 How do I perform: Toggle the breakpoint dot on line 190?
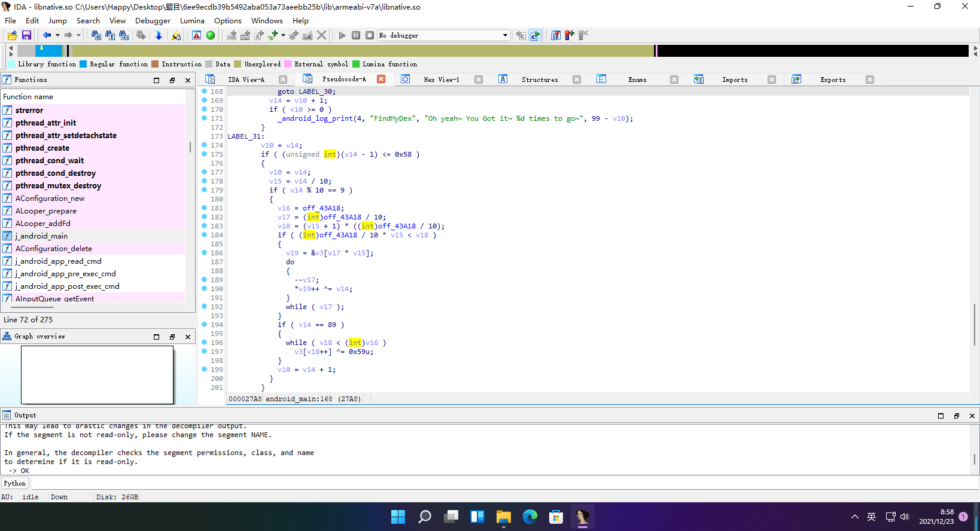pos(204,289)
